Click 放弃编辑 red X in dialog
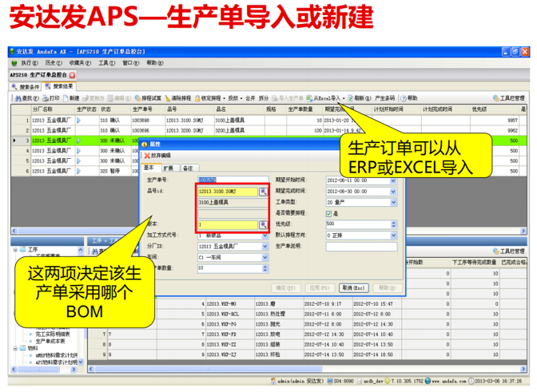 (x=147, y=156)
